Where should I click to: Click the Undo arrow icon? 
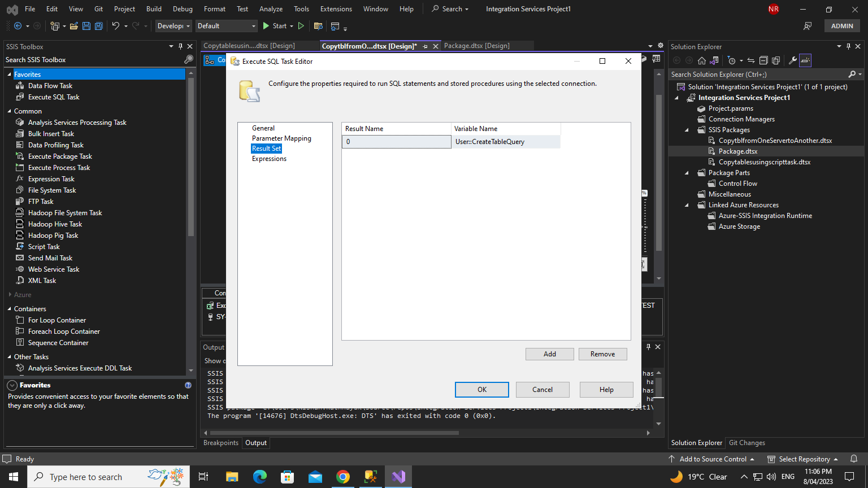click(116, 26)
